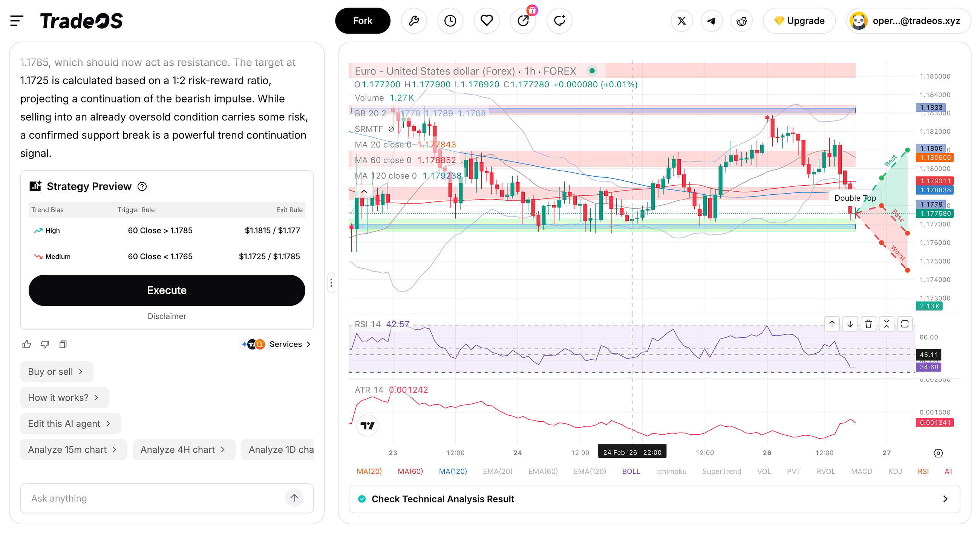Click the panda user avatar
Viewport: 980px width, 534px height.
coord(859,21)
